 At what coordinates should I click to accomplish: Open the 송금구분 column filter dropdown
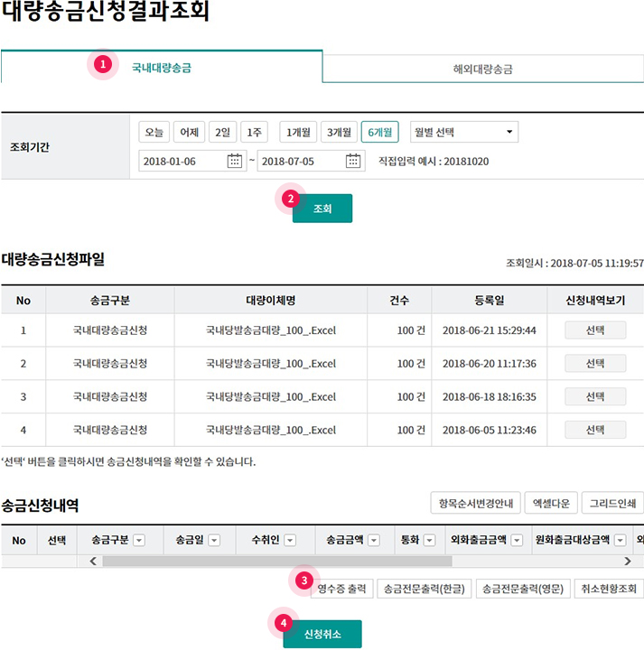(x=139, y=541)
